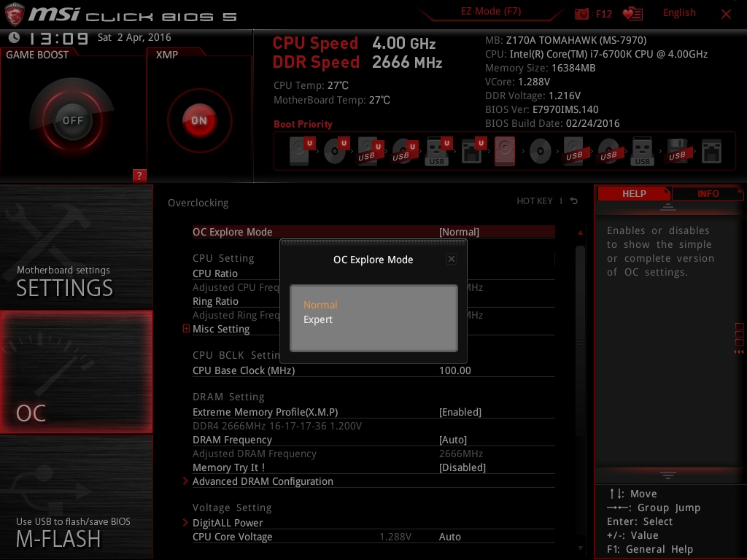Open Memory Try It [Disabled] dropdown
The height and width of the screenshot is (560, 747).
tap(462, 467)
